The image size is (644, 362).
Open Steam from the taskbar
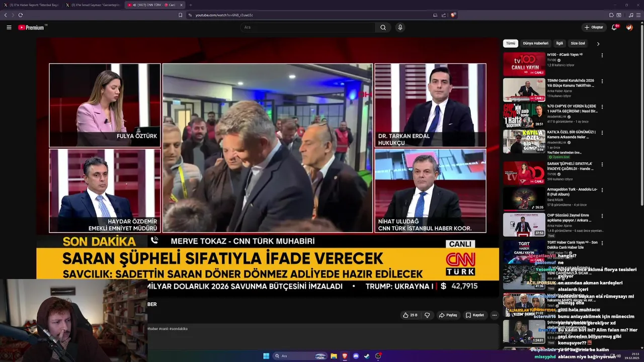(x=367, y=356)
